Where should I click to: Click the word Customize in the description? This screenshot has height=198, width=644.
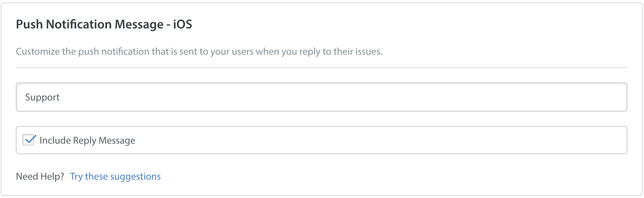38,51
